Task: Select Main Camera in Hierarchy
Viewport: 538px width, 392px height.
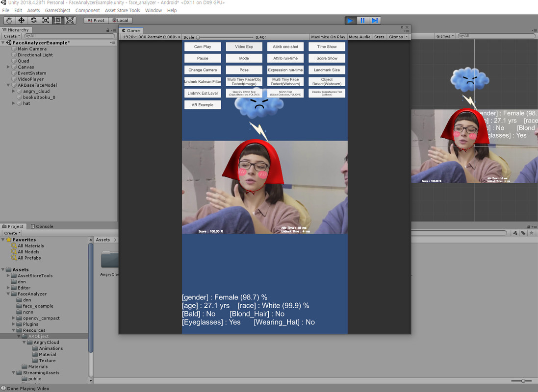Action: pyautogui.click(x=32, y=49)
